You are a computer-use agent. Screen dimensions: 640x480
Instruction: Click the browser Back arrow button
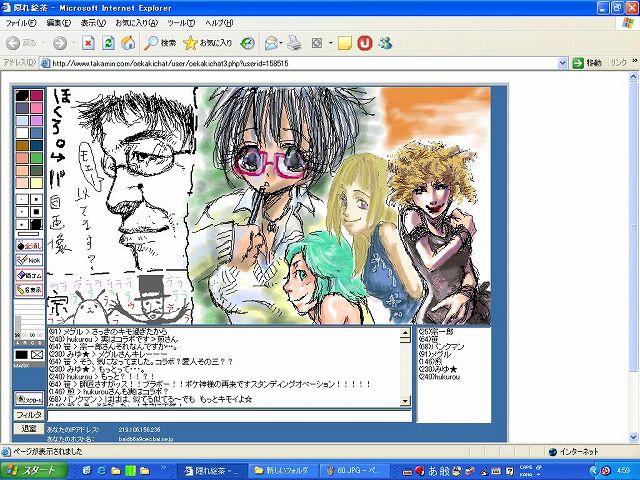coord(13,43)
